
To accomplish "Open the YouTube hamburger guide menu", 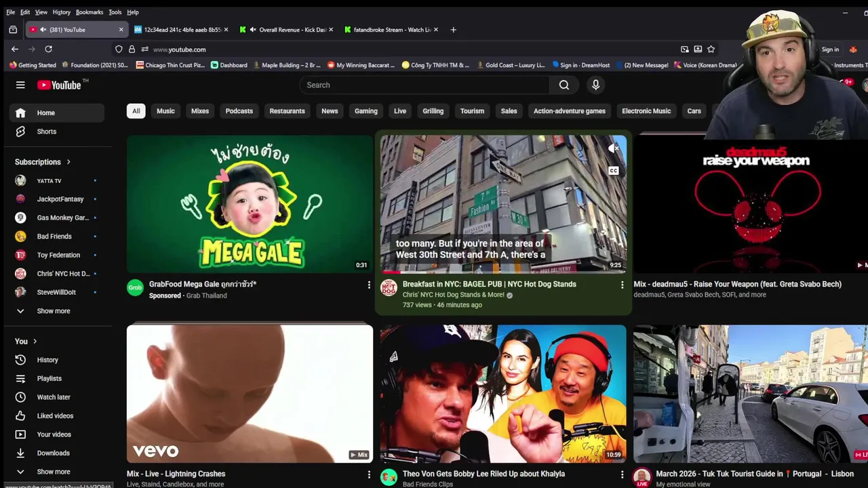I will point(20,85).
